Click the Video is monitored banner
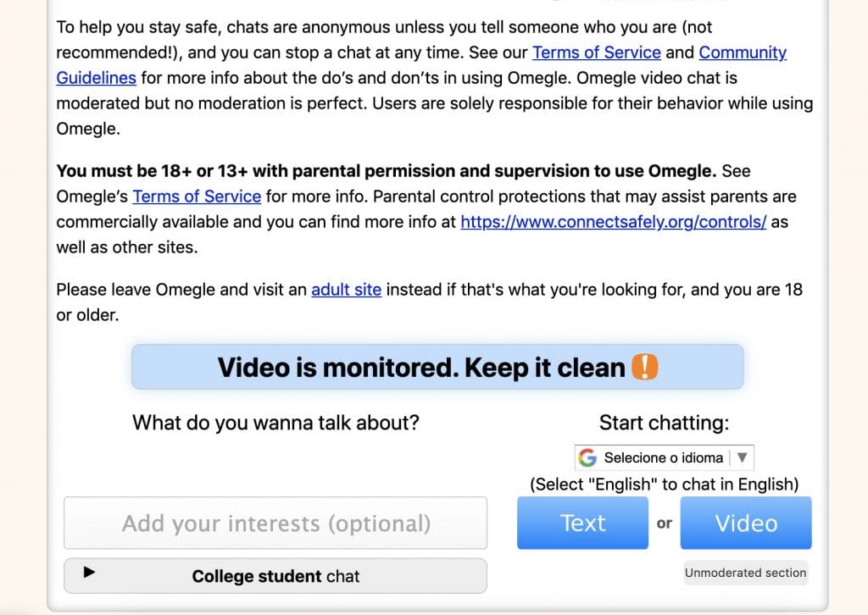 [437, 368]
